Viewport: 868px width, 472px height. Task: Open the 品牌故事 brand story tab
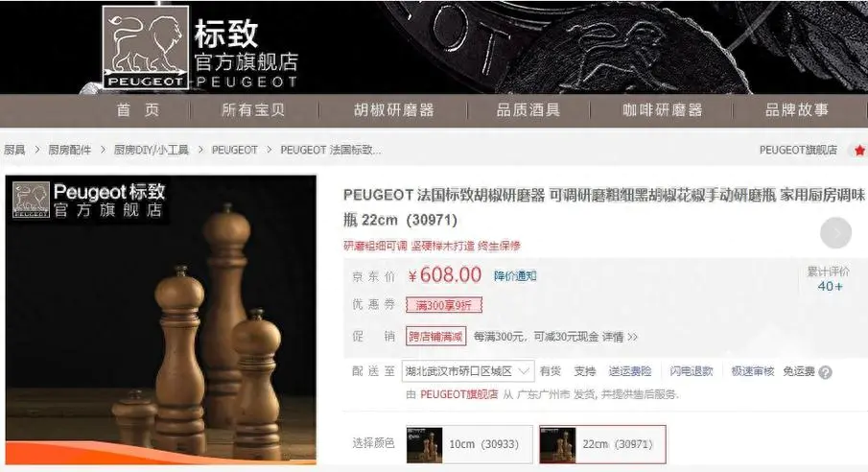tap(797, 110)
